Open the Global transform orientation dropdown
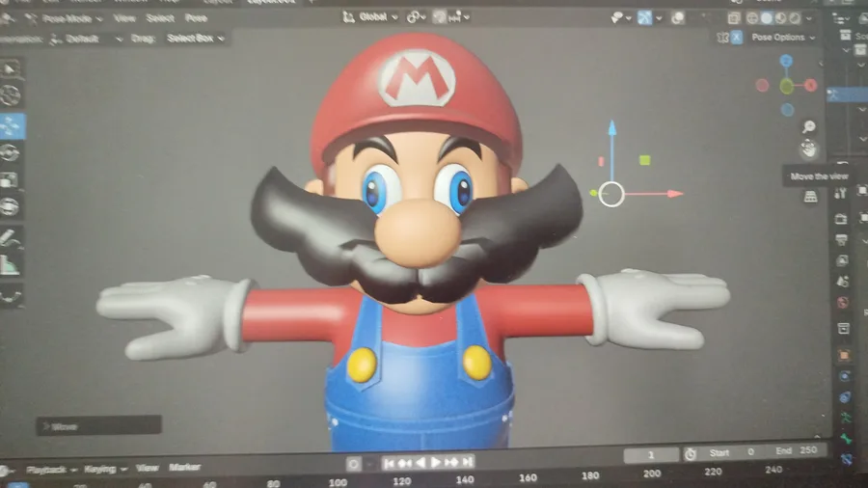The height and width of the screenshot is (488, 868). click(x=370, y=17)
